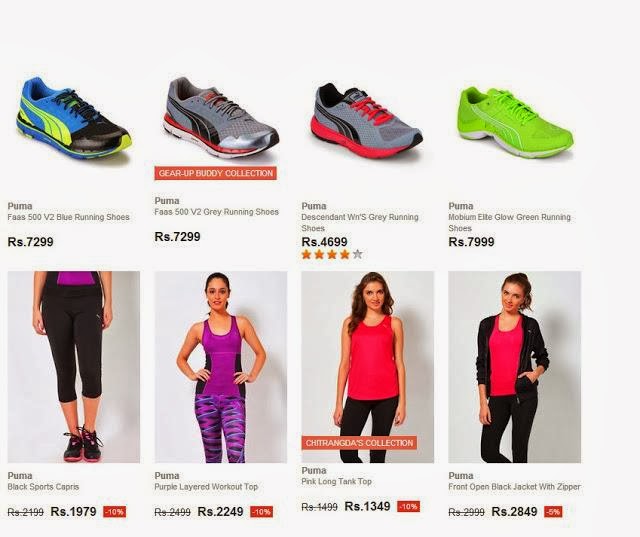This screenshot has height=537, width=640.
Task: Click the -10% discount tag beside Rs.1979
Action: (x=115, y=512)
